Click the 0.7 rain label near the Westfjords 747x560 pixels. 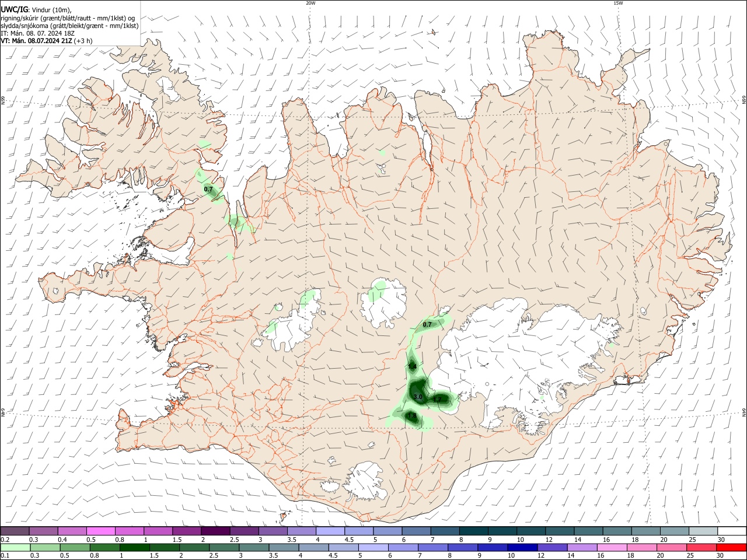[x=208, y=190]
